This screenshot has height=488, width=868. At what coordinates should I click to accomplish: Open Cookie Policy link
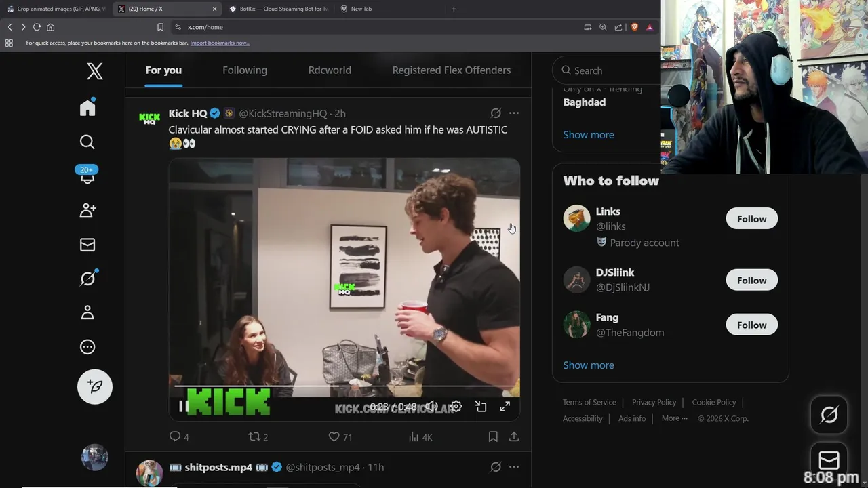tap(714, 402)
